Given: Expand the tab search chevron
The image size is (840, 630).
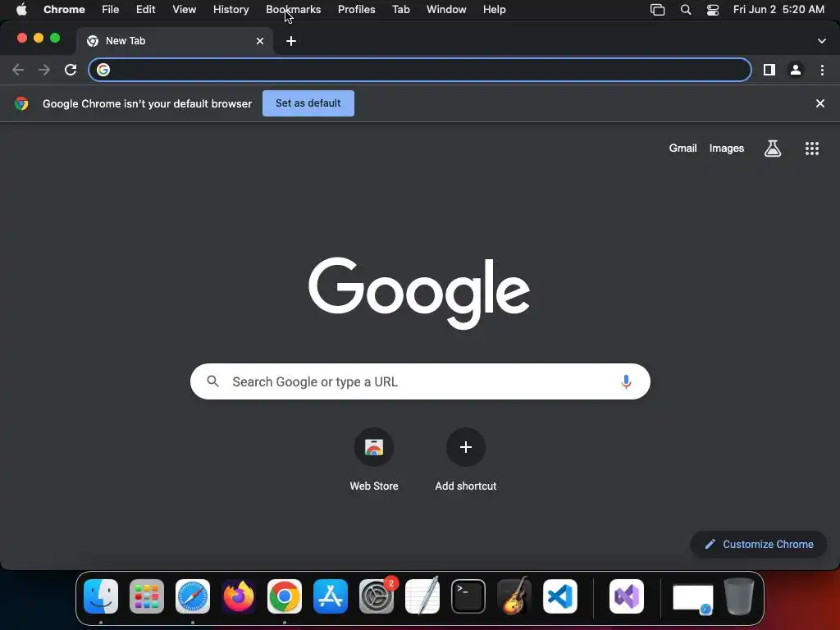Looking at the screenshot, I should pos(822,41).
